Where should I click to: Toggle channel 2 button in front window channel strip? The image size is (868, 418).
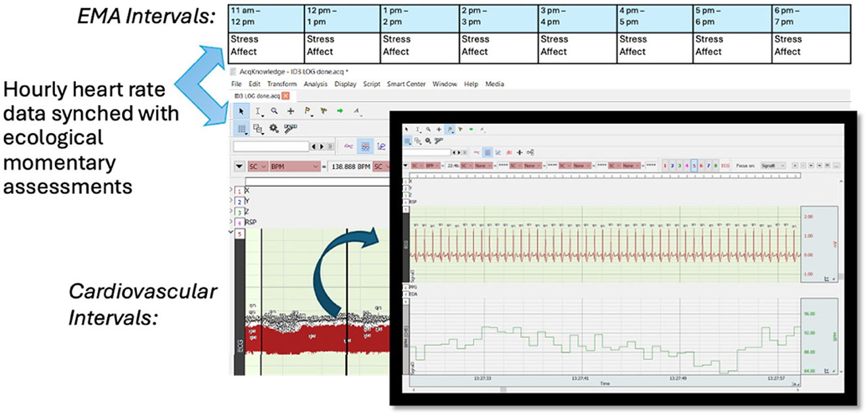coord(672,166)
